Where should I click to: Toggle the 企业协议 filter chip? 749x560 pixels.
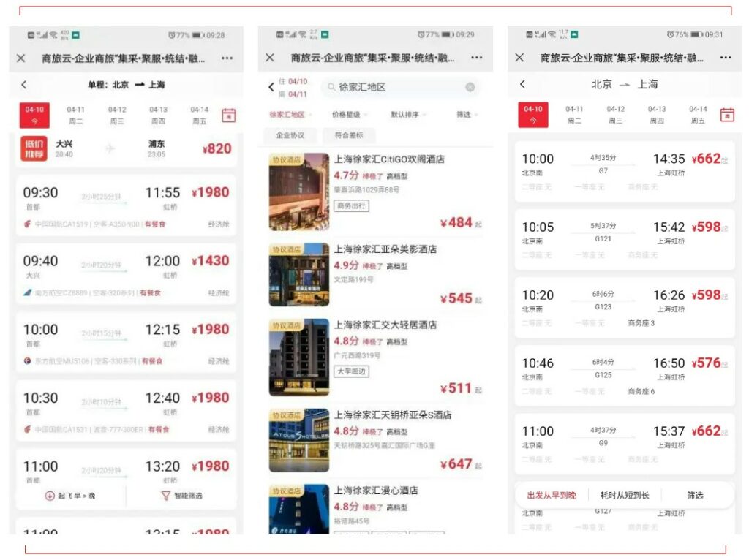click(290, 135)
